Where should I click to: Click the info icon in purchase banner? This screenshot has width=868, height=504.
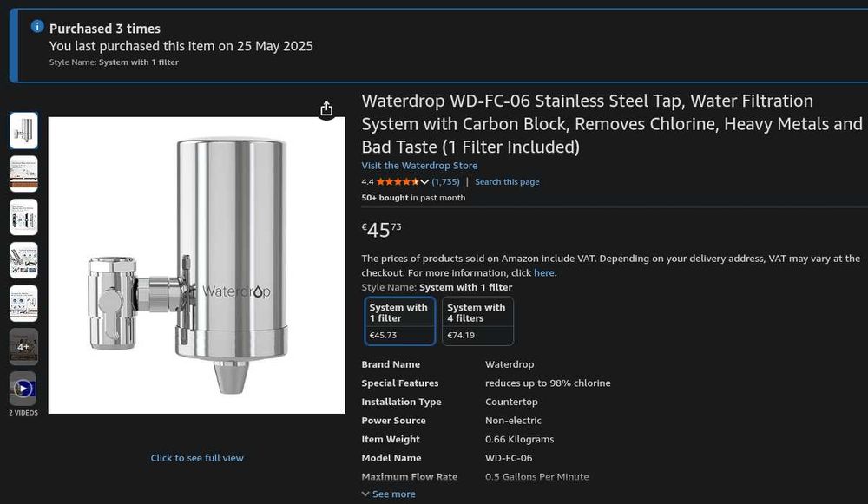pos(37,27)
